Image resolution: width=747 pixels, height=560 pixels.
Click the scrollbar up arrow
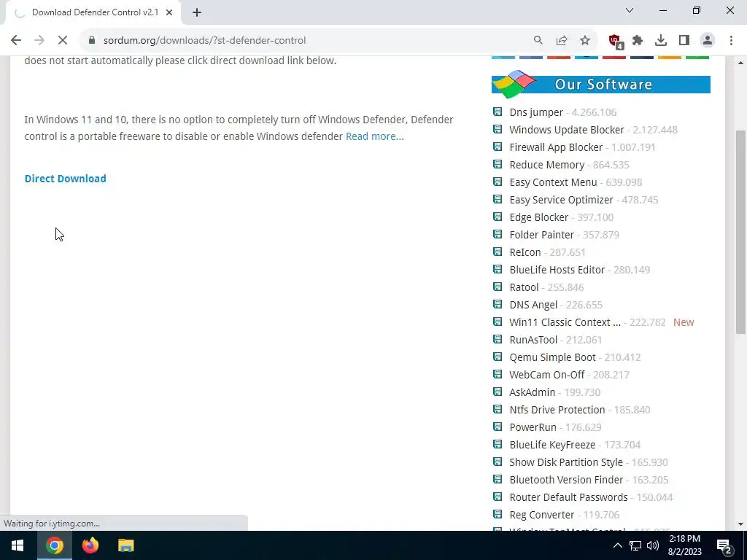coord(741,63)
